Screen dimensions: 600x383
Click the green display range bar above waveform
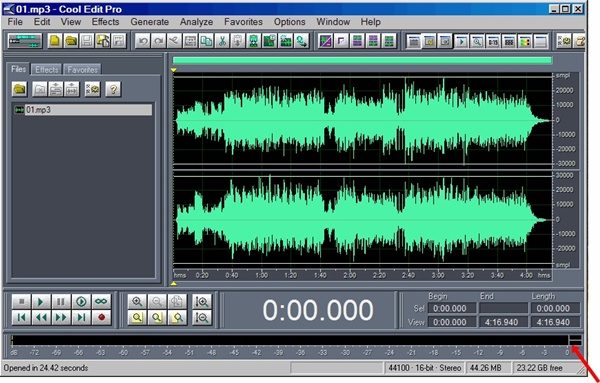pyautogui.click(x=362, y=60)
